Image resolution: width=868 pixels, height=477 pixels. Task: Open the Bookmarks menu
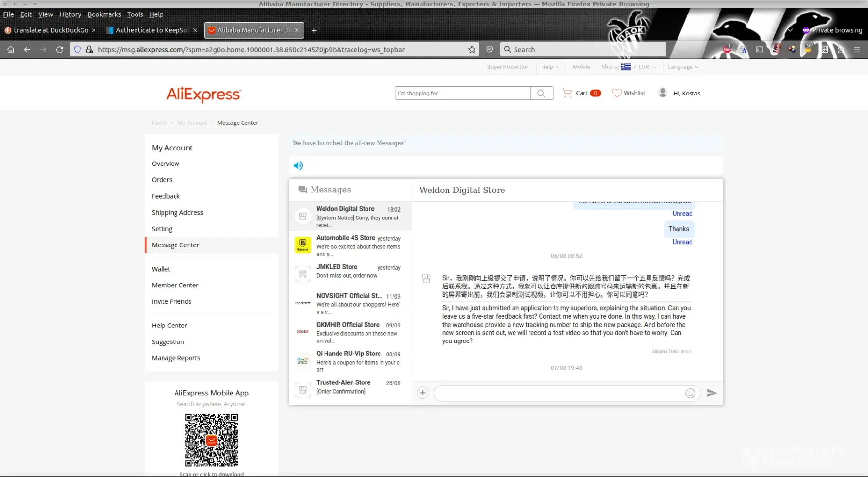(104, 14)
